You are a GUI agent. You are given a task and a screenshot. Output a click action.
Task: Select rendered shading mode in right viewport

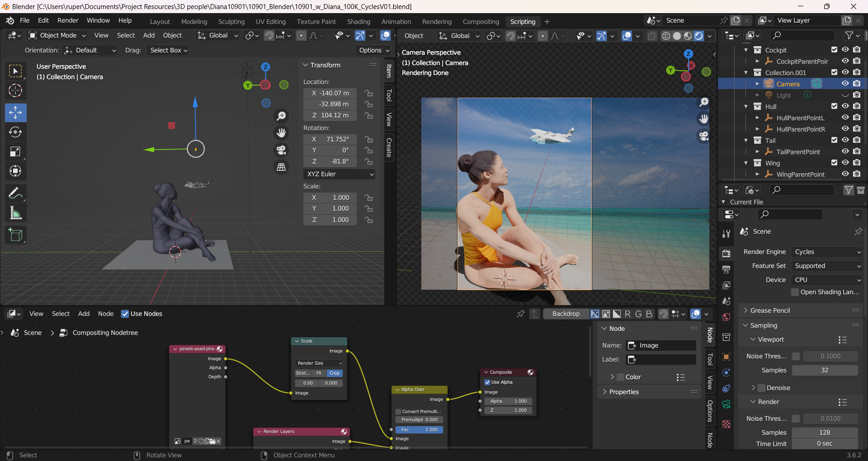699,36
